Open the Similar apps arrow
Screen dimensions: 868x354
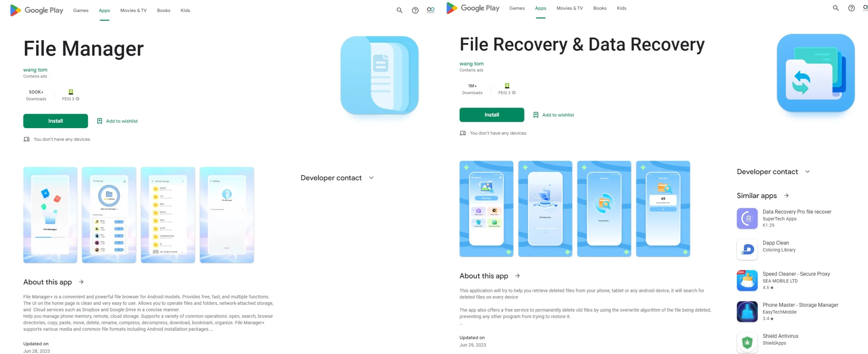787,195
